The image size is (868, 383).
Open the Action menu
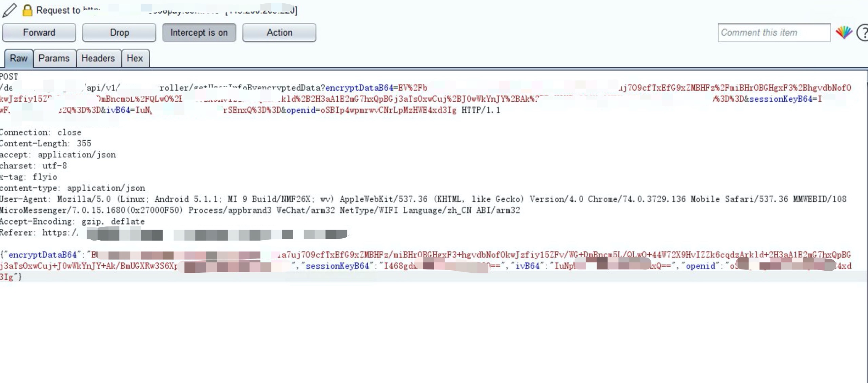tap(279, 33)
